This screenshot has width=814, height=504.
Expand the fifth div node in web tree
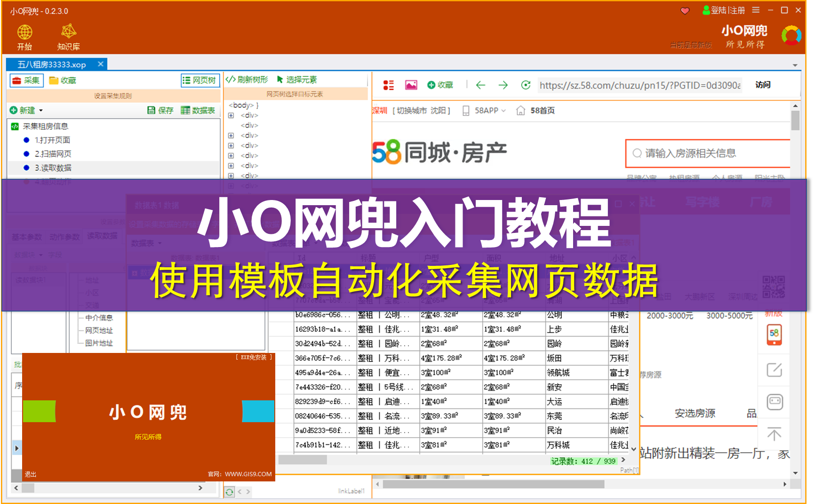click(231, 156)
